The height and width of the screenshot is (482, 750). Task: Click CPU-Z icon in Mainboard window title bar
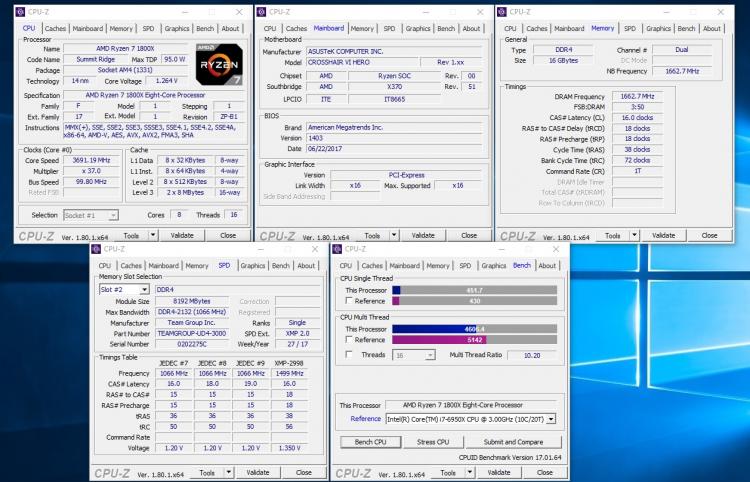261,11
